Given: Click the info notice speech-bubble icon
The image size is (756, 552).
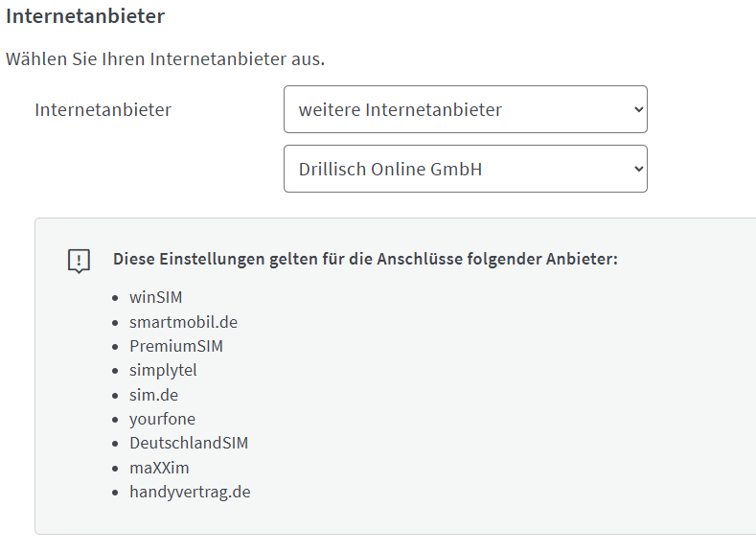Looking at the screenshot, I should (x=79, y=261).
